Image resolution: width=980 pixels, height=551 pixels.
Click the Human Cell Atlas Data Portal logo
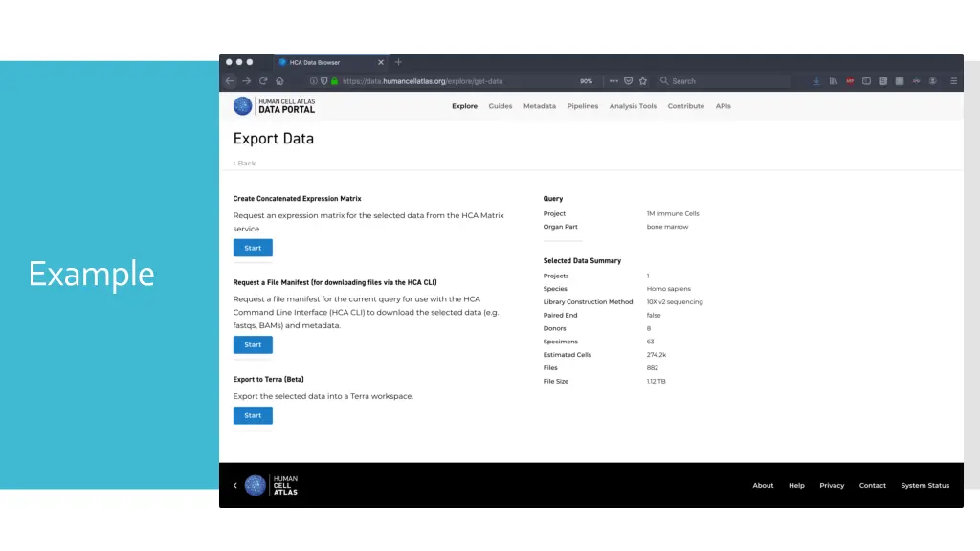pyautogui.click(x=275, y=106)
